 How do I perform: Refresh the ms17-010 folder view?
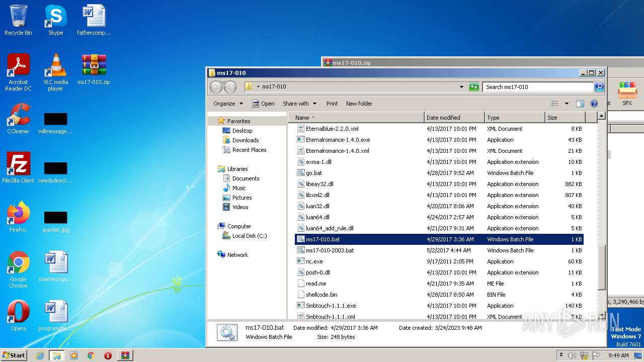coord(473,87)
